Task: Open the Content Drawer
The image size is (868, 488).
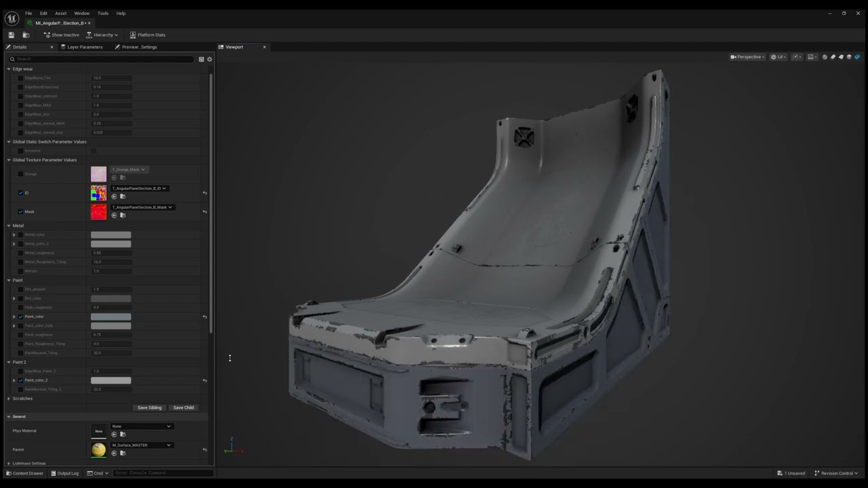Action: click(x=24, y=473)
